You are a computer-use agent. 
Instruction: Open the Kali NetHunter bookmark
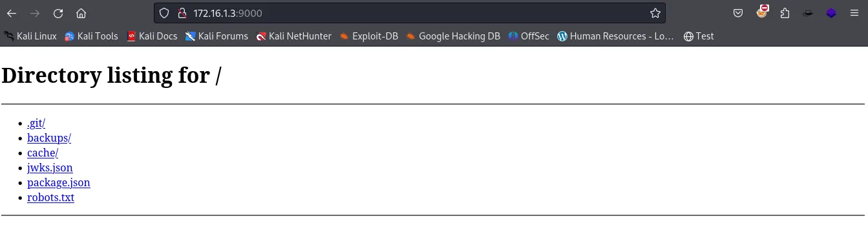coord(294,36)
